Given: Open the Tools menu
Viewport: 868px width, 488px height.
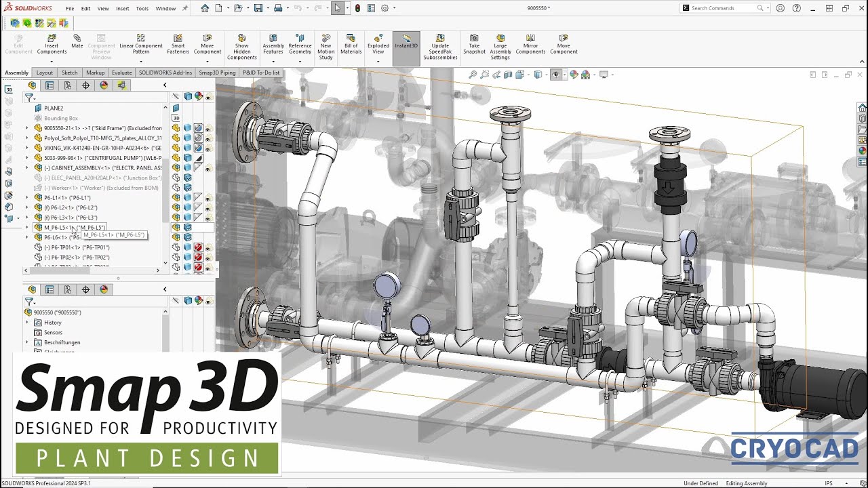Looking at the screenshot, I should (142, 9).
